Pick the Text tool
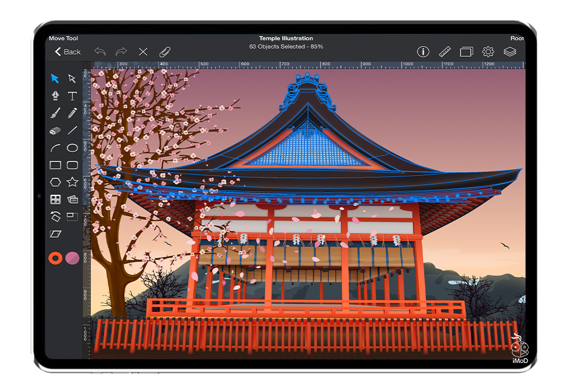 click(72, 96)
